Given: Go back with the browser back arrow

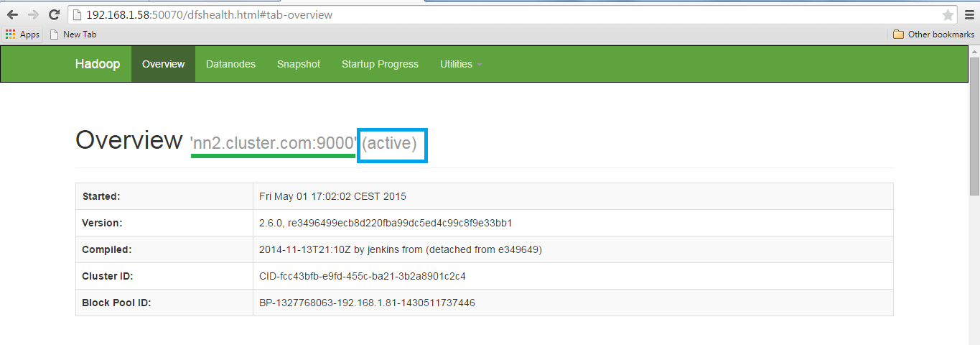Looking at the screenshot, I should 12,14.
